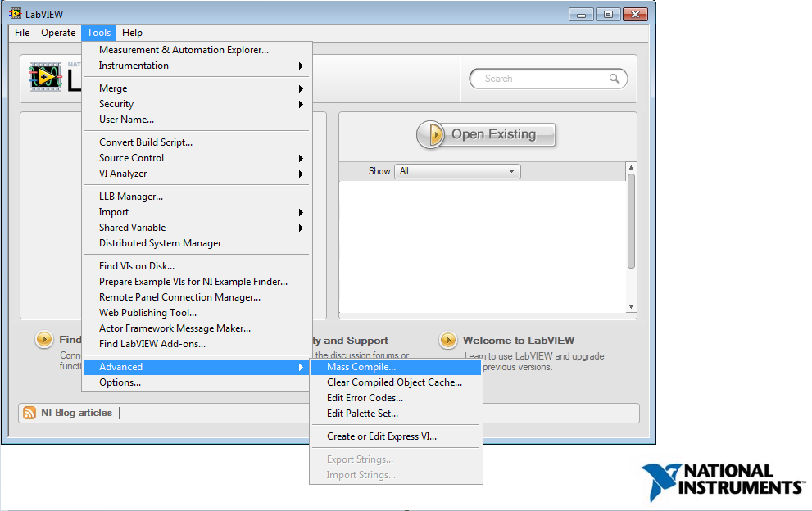This screenshot has width=812, height=511.
Task: Open the Options dialog entry
Action: coord(197,382)
